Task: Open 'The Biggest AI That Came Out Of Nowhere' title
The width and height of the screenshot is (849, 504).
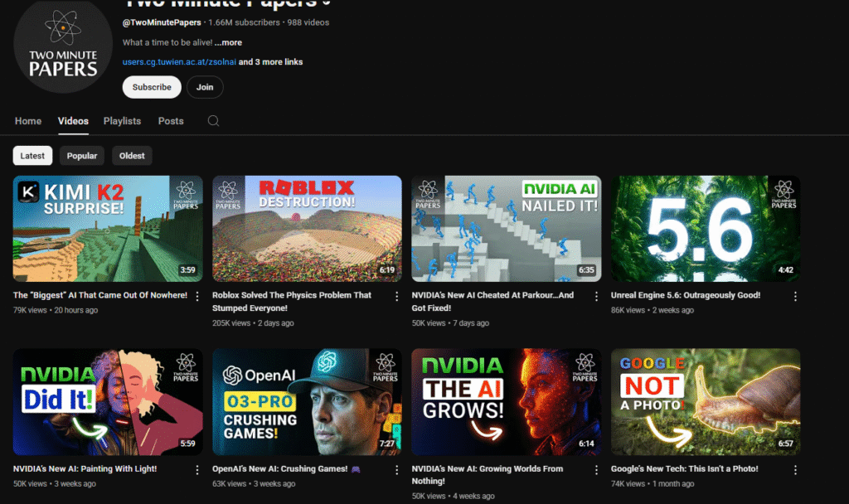Action: [100, 295]
